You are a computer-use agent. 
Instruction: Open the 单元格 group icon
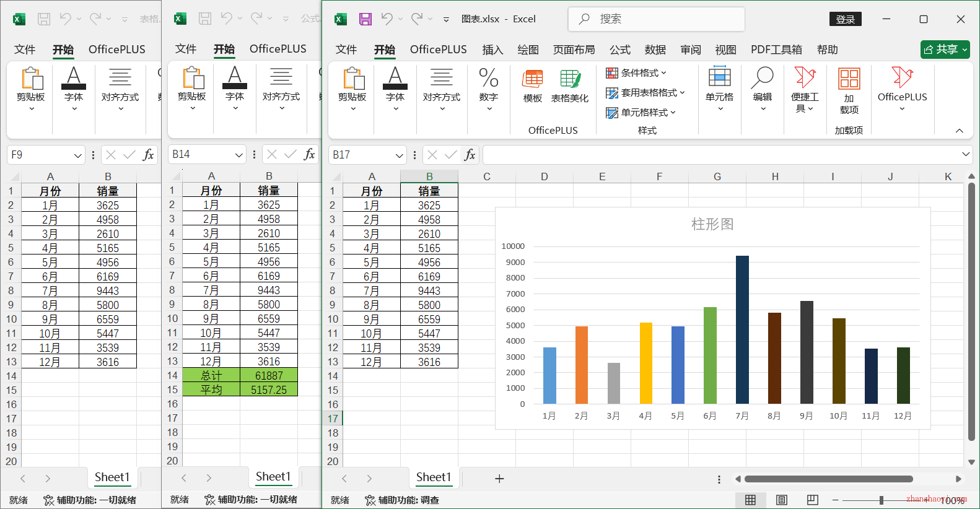(x=719, y=90)
